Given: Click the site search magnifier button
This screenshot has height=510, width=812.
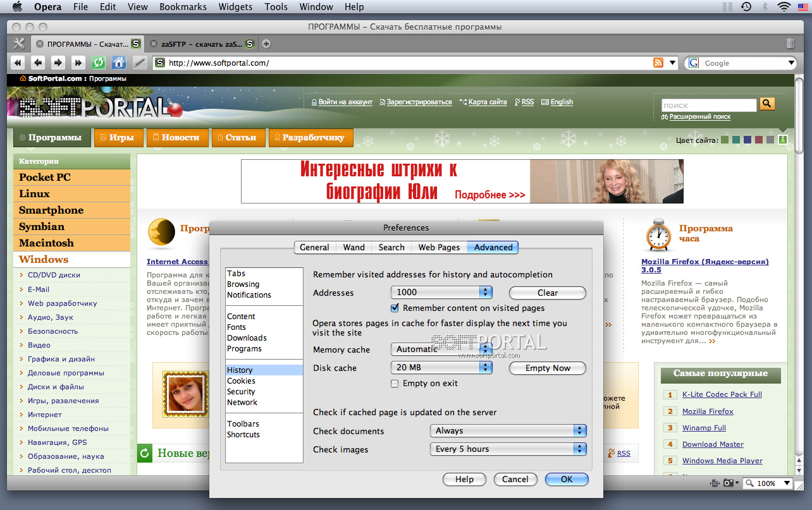Looking at the screenshot, I should point(767,104).
